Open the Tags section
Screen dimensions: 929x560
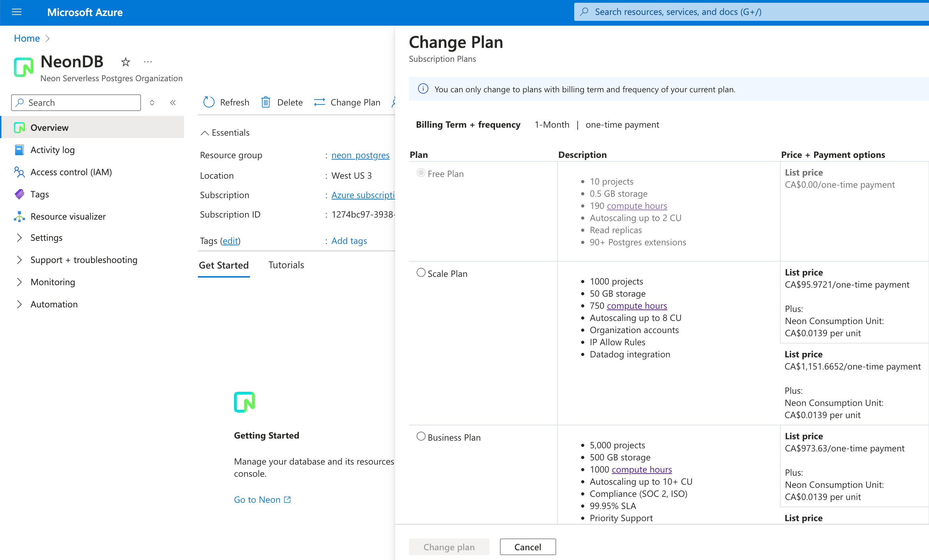(x=40, y=194)
